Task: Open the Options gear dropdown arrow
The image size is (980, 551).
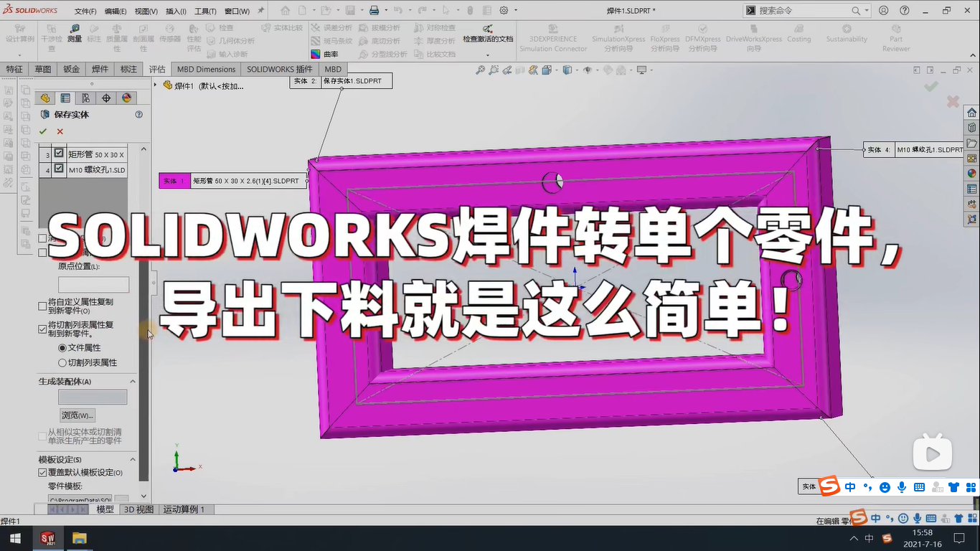Action: tap(514, 11)
